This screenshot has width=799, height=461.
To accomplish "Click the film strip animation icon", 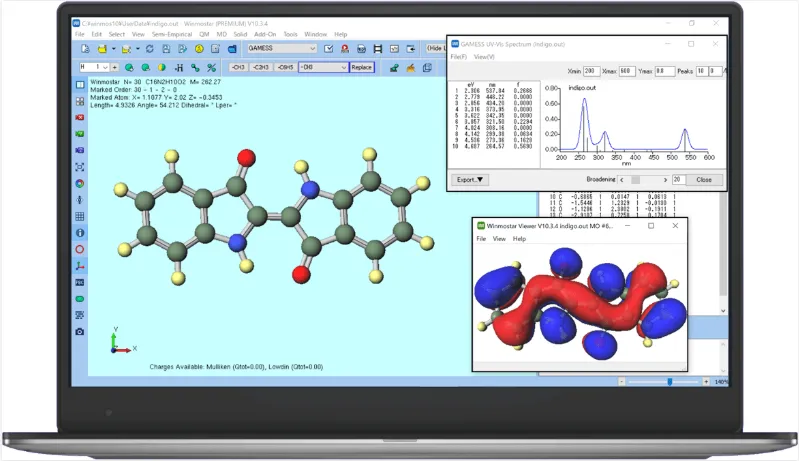I will [x=378, y=49].
